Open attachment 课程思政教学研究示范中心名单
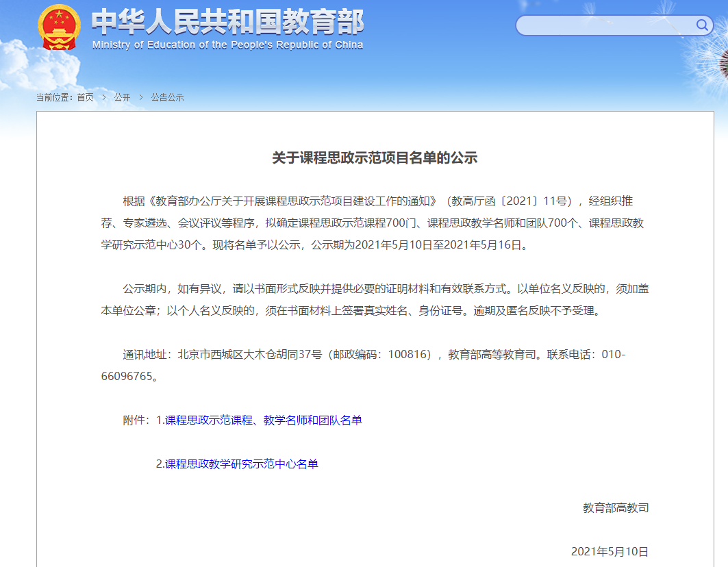 241,464
